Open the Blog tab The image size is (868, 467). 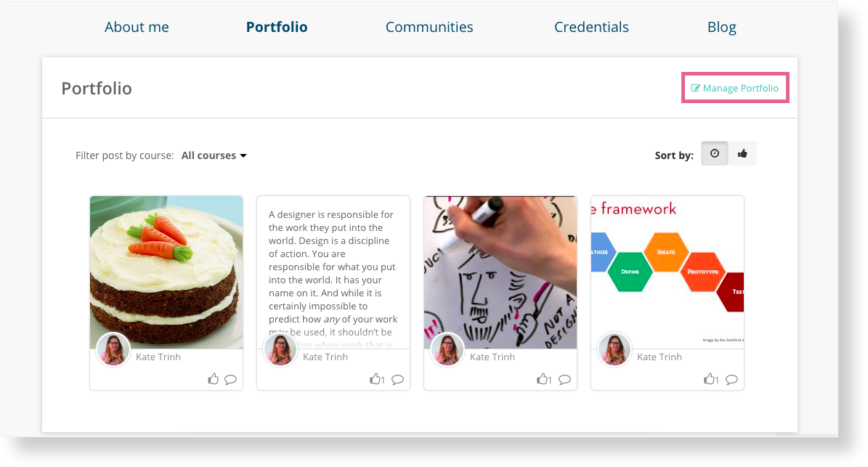pyautogui.click(x=722, y=27)
